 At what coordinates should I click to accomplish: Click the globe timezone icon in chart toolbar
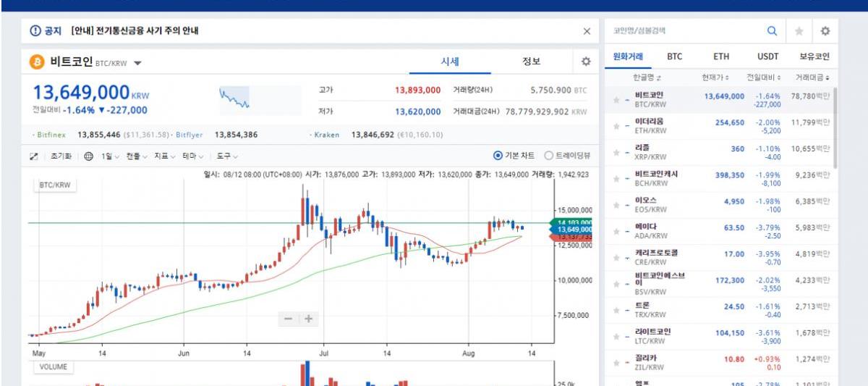pos(88,156)
